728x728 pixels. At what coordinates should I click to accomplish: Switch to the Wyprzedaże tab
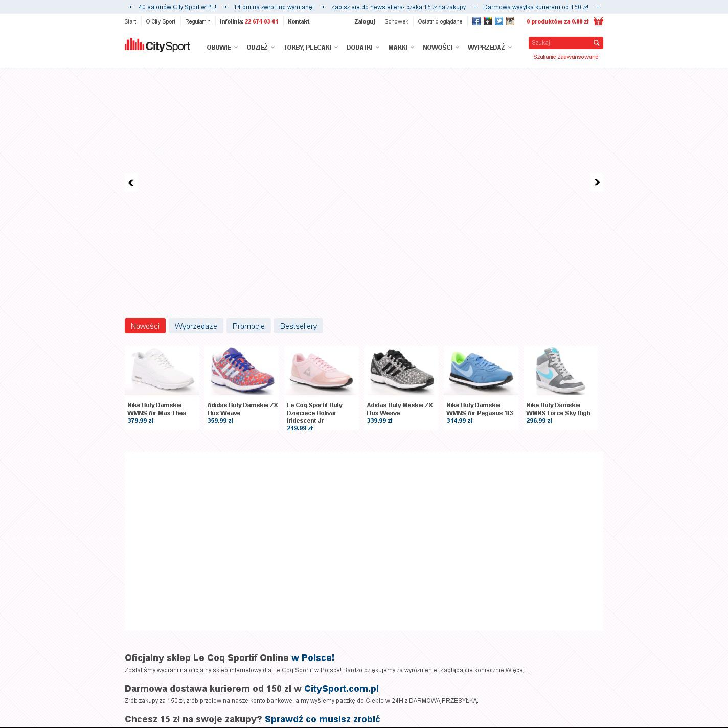196,326
